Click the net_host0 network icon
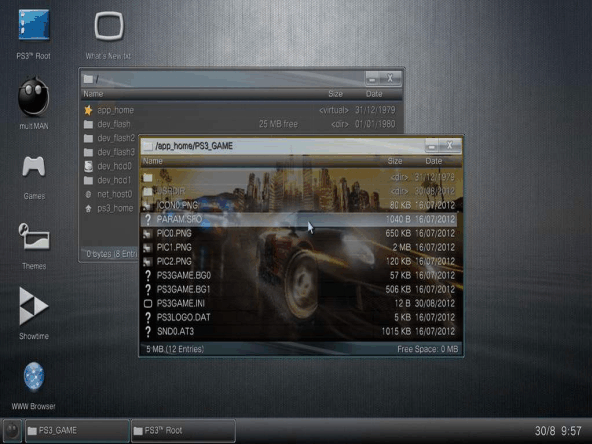The image size is (592, 444). coord(88,194)
